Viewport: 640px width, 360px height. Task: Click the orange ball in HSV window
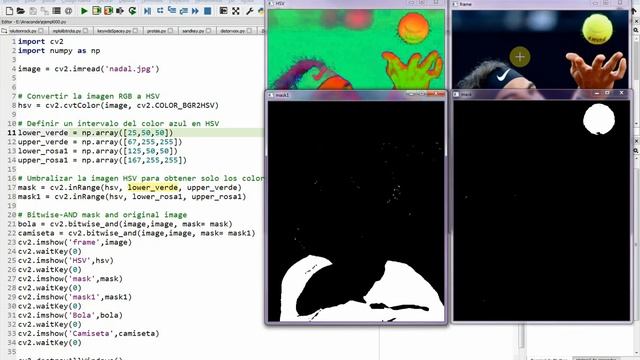[413, 28]
